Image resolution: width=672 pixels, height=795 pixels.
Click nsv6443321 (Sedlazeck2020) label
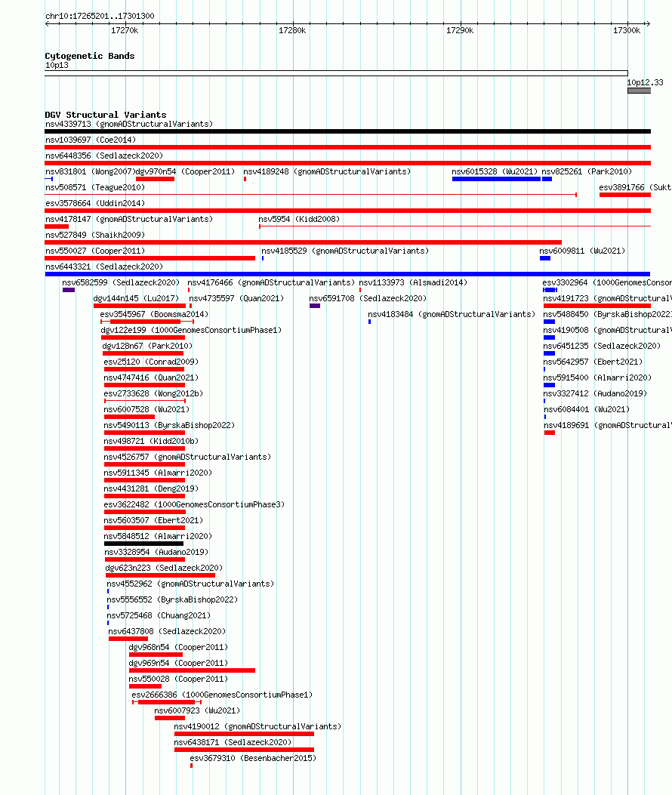coord(104,267)
